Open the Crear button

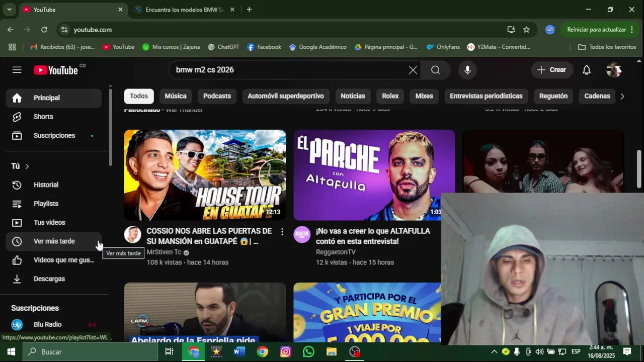(551, 70)
